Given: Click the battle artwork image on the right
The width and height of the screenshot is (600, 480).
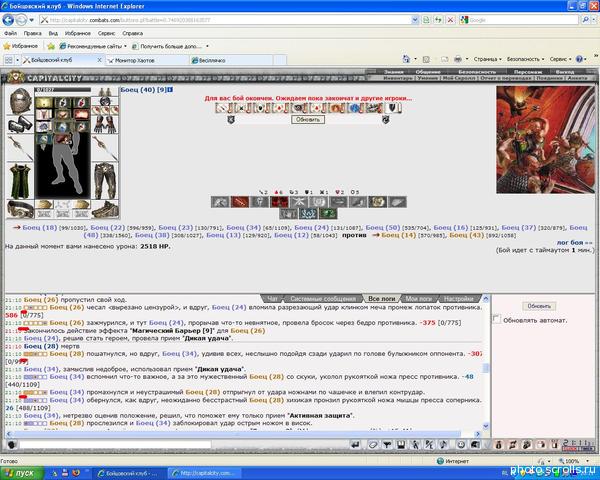Looking at the screenshot, I should 546,140.
